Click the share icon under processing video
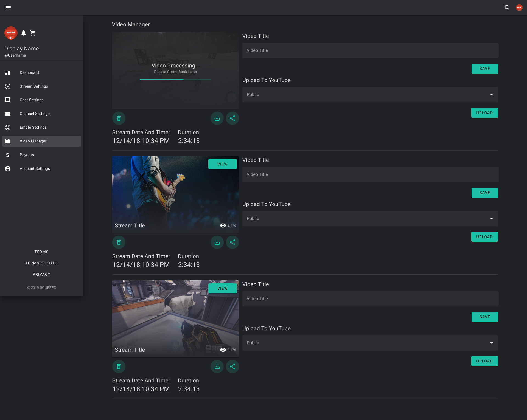Viewport: 527px width, 420px height. point(232,118)
